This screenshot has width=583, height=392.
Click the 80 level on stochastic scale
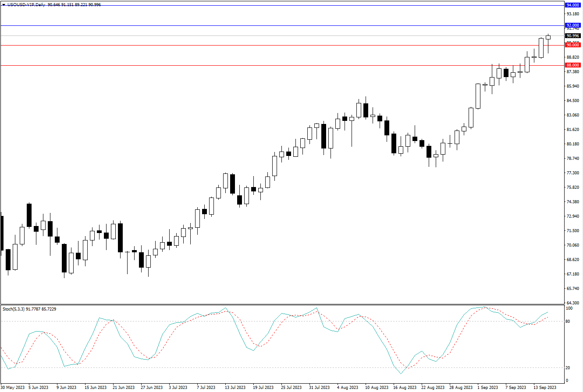click(568, 321)
